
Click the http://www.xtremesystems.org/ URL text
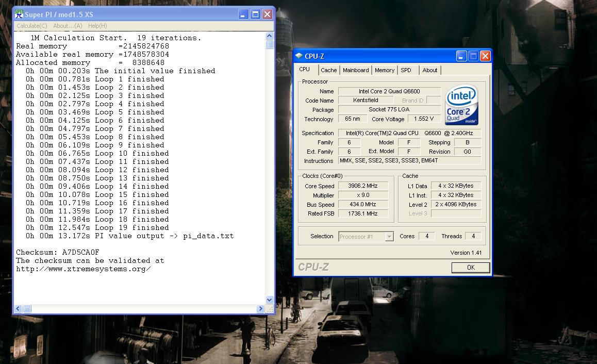pos(84,269)
